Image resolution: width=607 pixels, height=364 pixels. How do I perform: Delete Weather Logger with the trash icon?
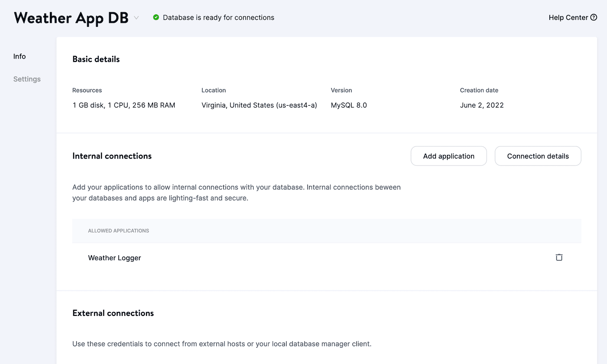click(x=559, y=257)
